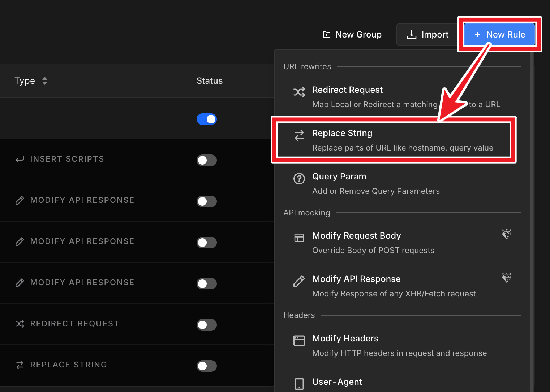Click premium diamond icon beside Modify Request Body
Viewport: 550px width, 392px height.
pyautogui.click(x=506, y=234)
